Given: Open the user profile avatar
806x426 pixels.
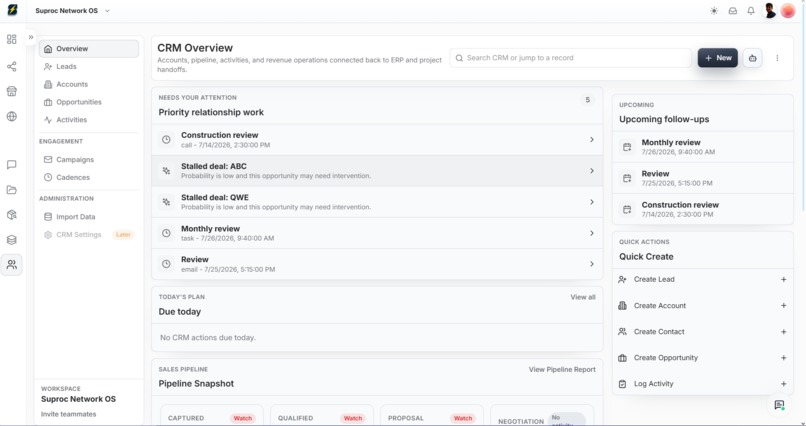Looking at the screenshot, I should 770,10.
